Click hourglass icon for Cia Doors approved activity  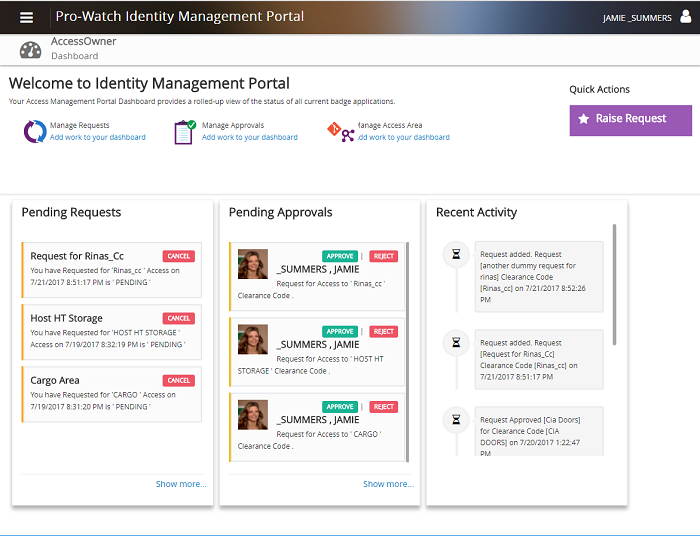pyautogui.click(x=456, y=420)
